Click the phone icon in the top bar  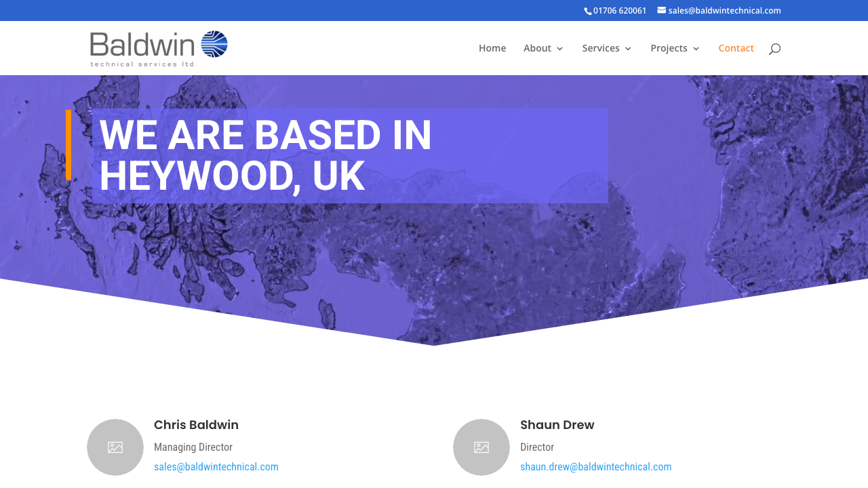[587, 10]
